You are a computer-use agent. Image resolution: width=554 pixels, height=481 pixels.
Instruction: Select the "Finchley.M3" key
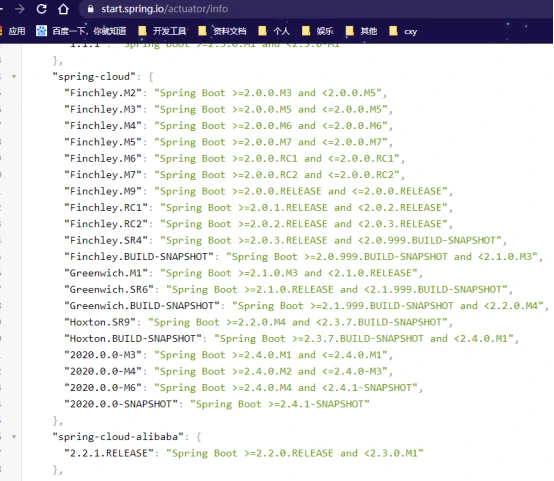(103, 109)
